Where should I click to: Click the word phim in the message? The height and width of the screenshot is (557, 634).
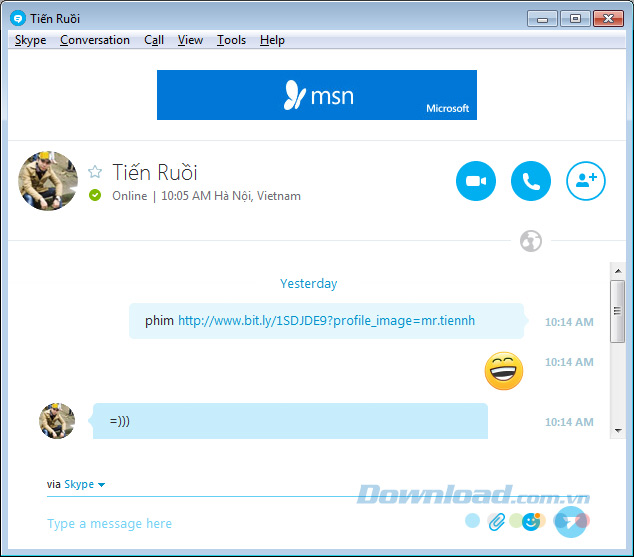(x=159, y=321)
